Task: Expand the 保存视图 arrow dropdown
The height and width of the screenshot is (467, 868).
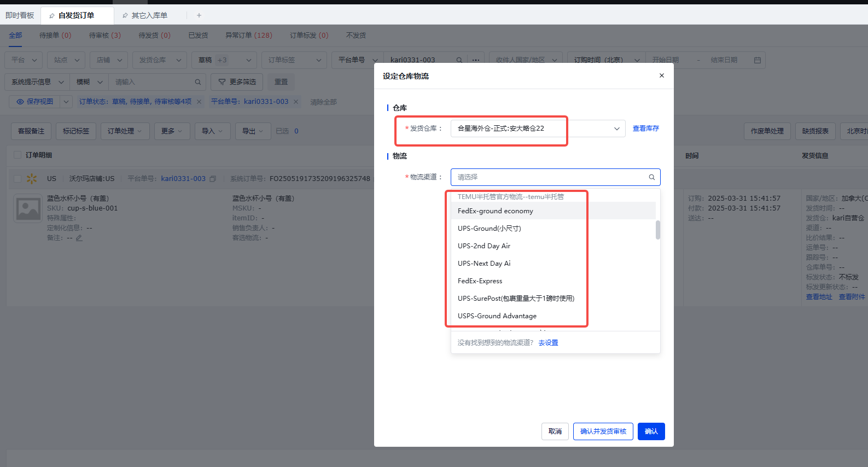Action: tap(66, 102)
